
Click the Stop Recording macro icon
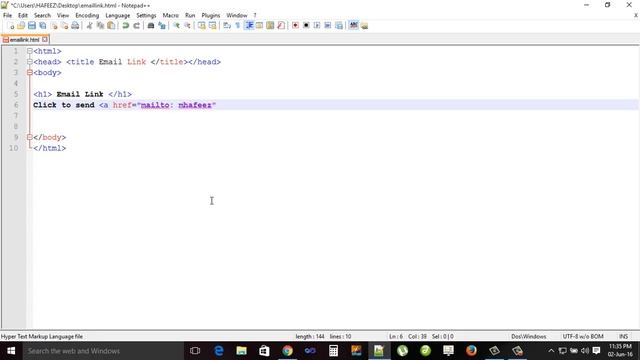click(x=306, y=26)
